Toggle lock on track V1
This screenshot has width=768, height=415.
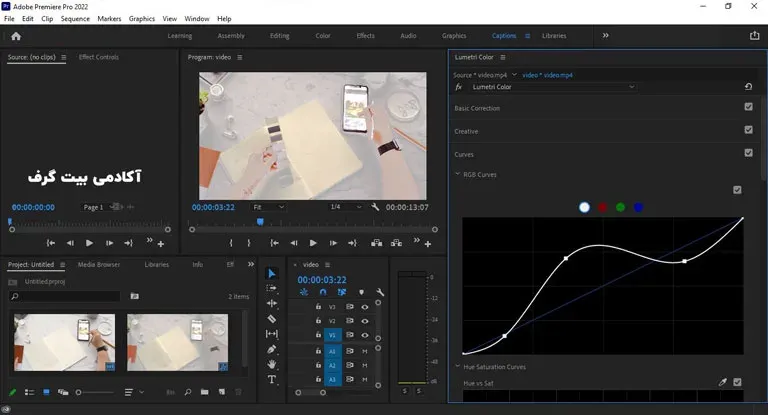coord(318,335)
